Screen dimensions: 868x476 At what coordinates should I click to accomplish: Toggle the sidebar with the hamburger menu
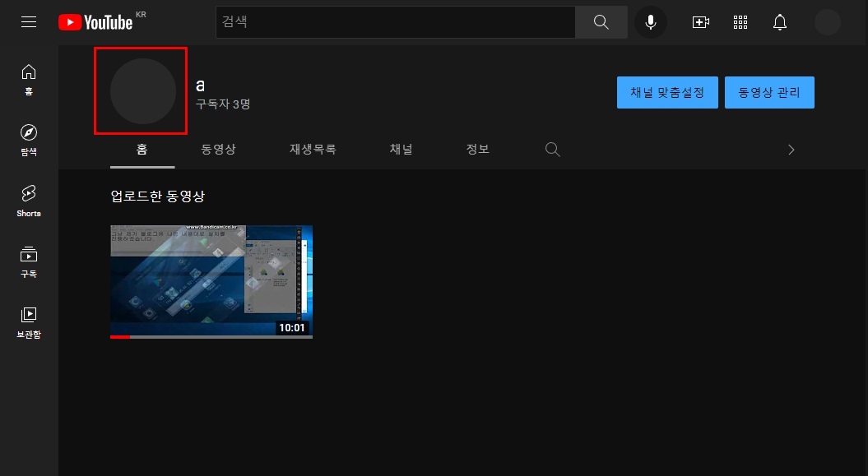click(28, 21)
